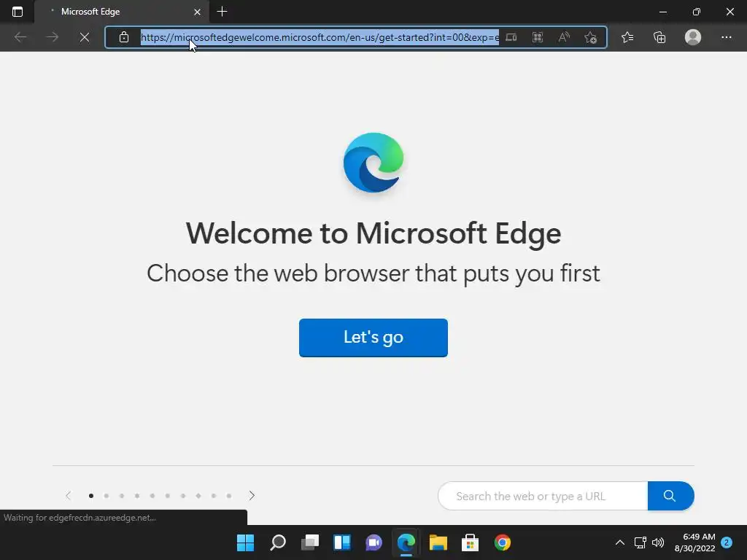This screenshot has height=560, width=747.
Task: Select the third carousel page dot
Action: pyautogui.click(x=122, y=496)
